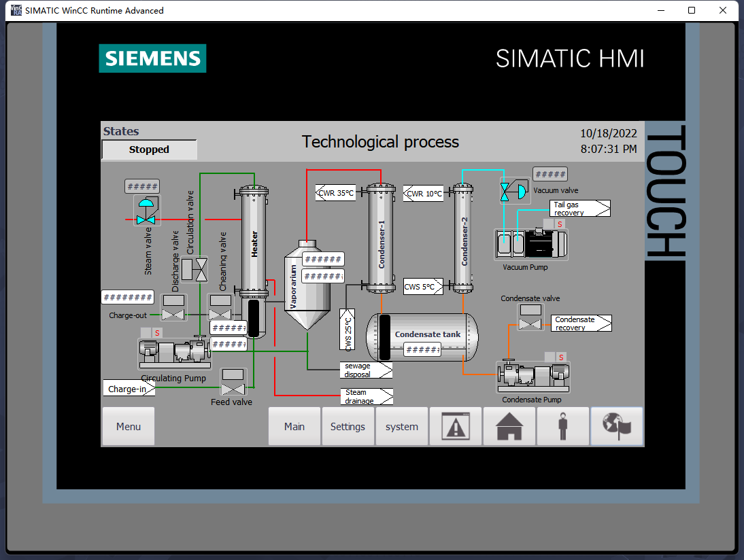Click the "Charge-out" label
Screen dimensions: 744x560
pos(128,315)
